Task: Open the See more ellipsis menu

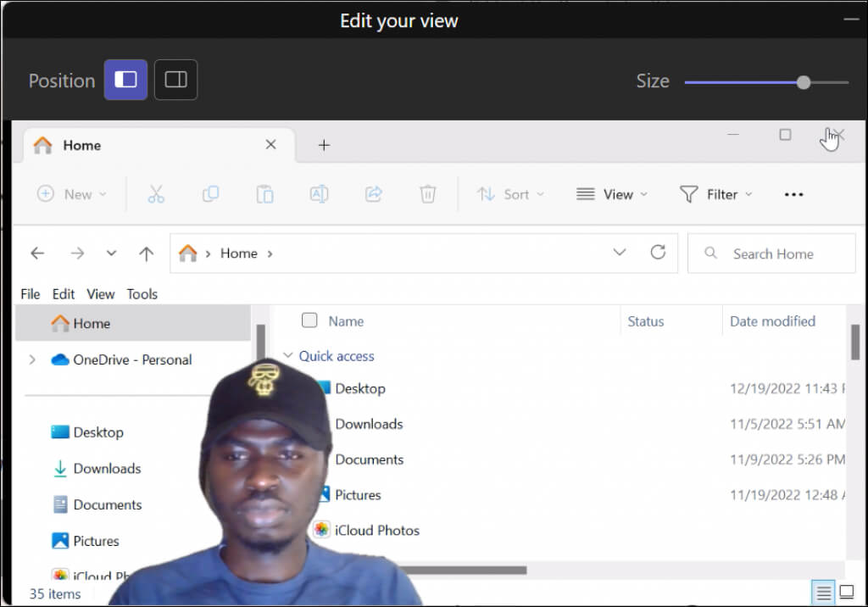Action: click(793, 194)
